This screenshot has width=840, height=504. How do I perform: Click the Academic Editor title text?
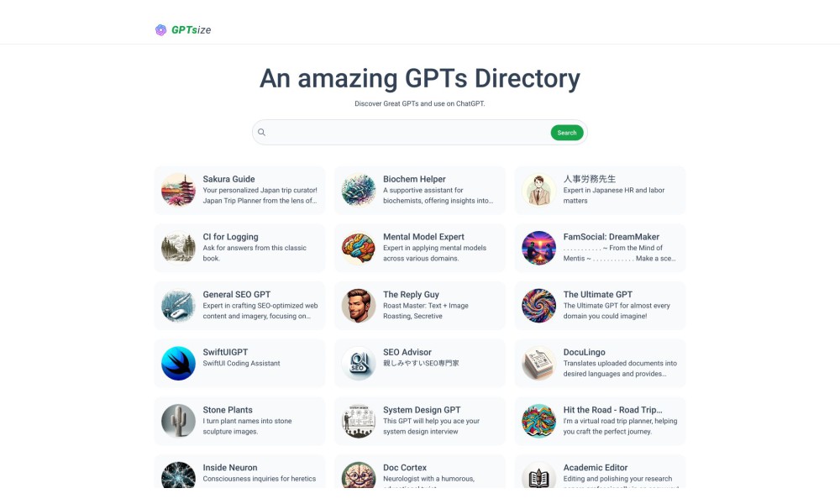point(596,468)
